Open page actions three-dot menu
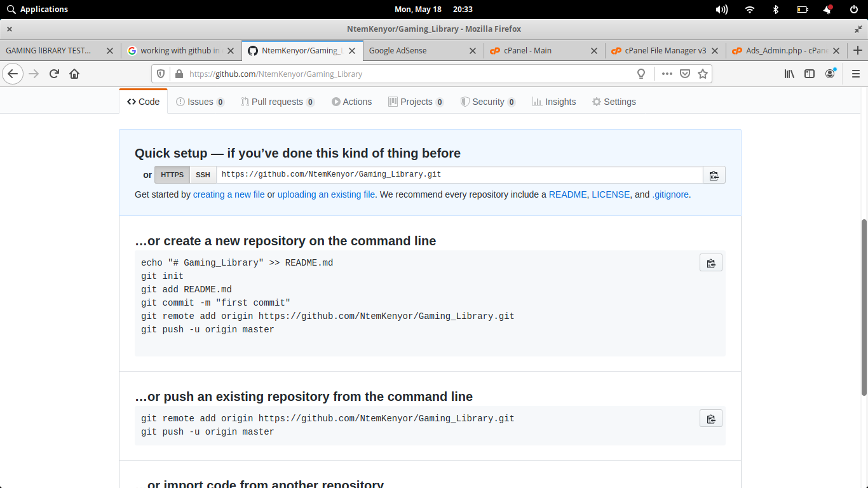The width and height of the screenshot is (868, 488). 667,74
